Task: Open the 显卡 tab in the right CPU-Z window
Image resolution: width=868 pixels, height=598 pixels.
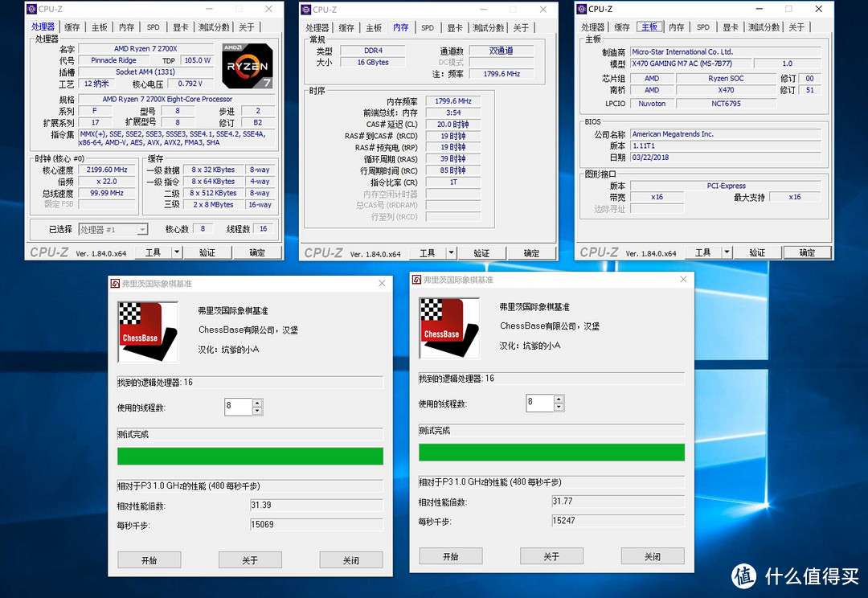Action: coord(731,27)
